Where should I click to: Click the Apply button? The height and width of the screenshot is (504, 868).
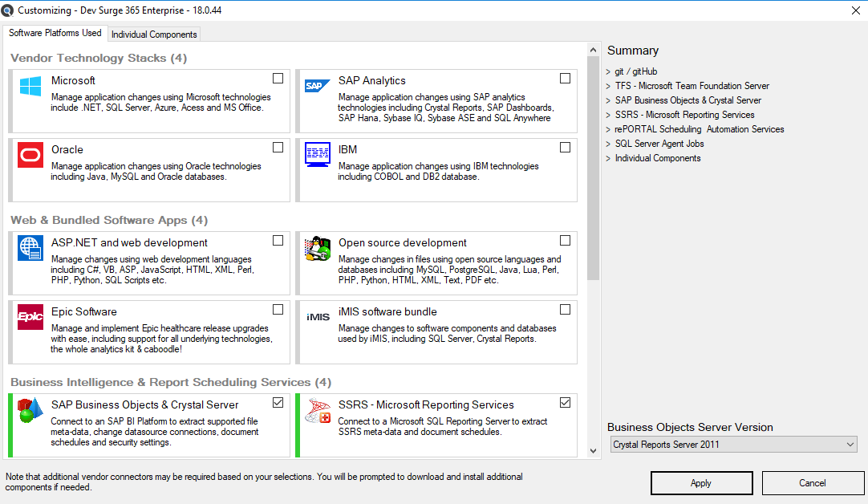pyautogui.click(x=701, y=483)
